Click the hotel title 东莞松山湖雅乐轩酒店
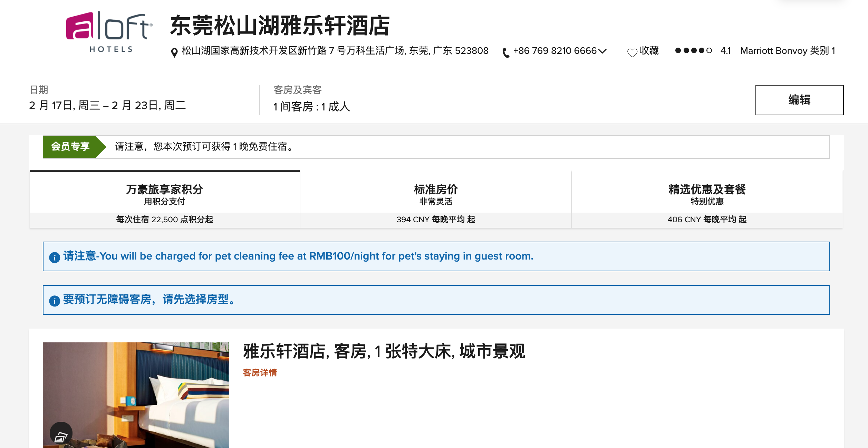The height and width of the screenshot is (448, 868). click(x=280, y=26)
